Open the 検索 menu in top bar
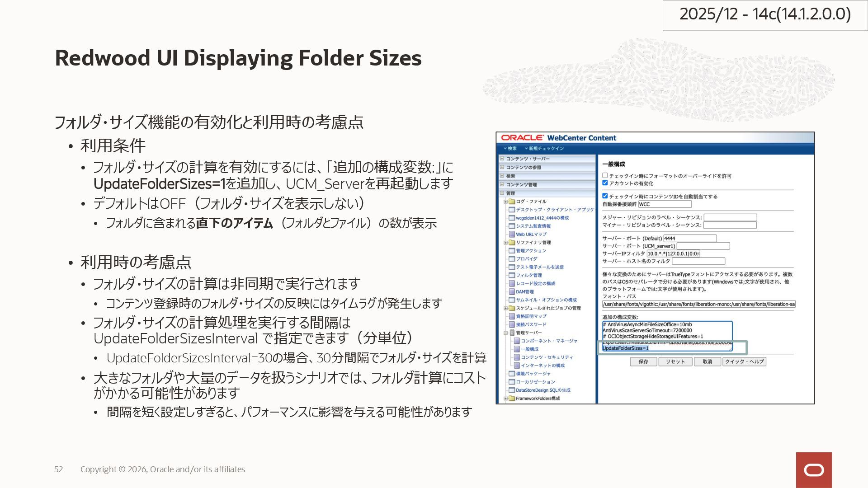Viewport: 868px width, 488px height. tap(510, 149)
